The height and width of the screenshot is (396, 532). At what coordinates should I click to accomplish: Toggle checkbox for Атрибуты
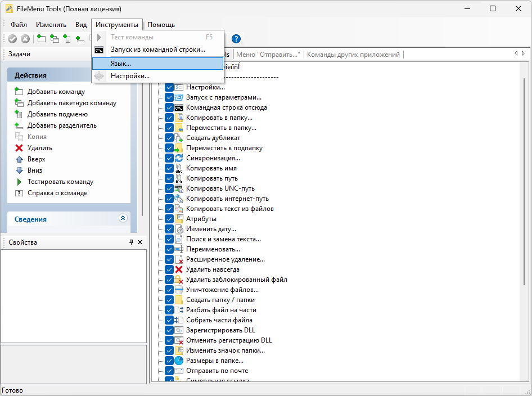(169, 219)
